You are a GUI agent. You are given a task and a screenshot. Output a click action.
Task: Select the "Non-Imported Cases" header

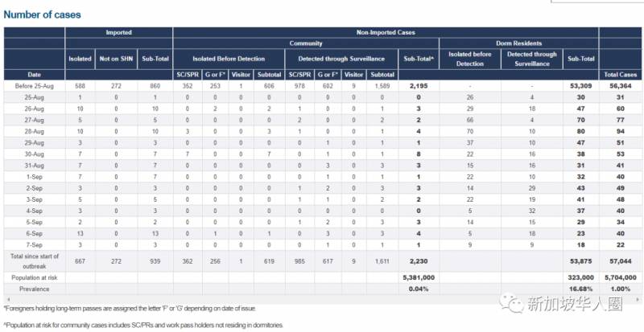[x=385, y=32]
